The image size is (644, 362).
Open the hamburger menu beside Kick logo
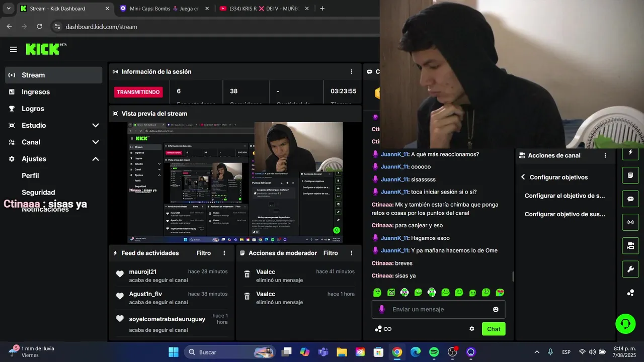click(13, 49)
